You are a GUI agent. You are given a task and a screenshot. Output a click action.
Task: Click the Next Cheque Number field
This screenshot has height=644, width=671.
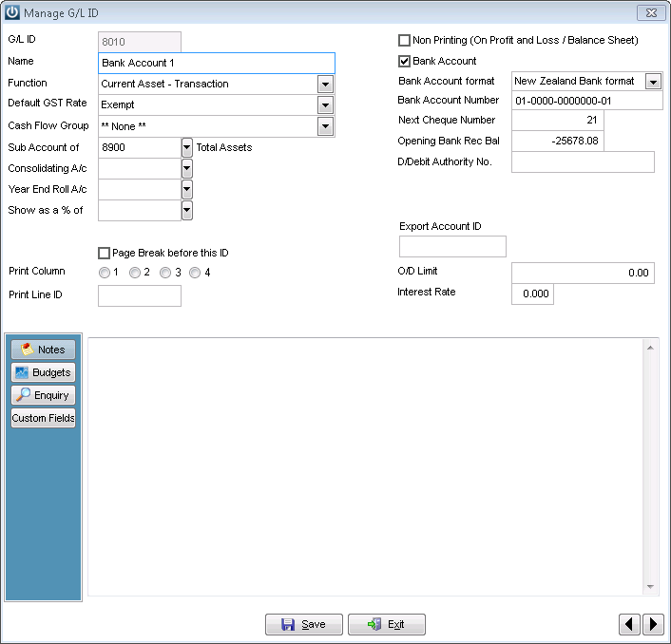tap(558, 121)
